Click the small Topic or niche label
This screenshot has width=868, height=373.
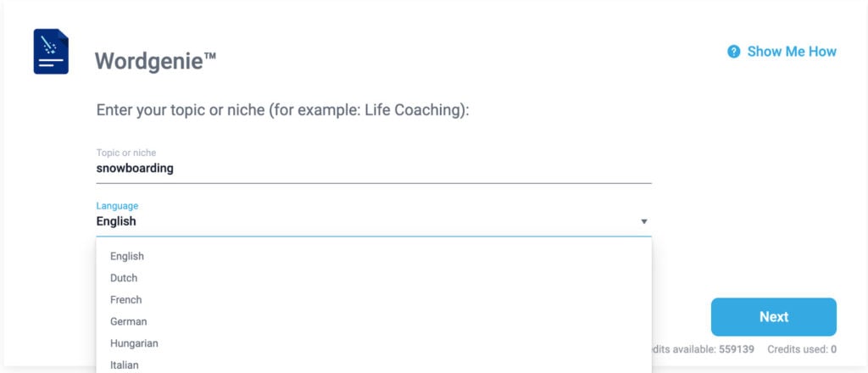point(126,153)
